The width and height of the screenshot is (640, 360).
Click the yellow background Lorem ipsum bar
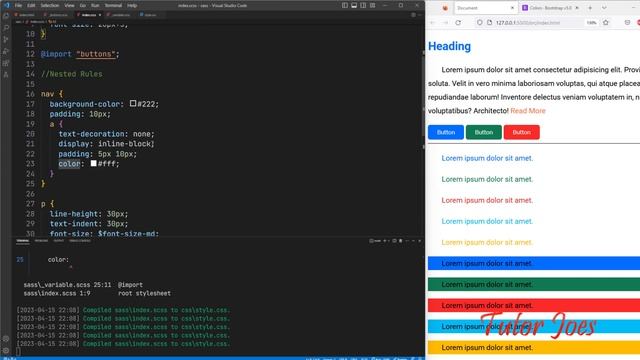tap(534, 348)
